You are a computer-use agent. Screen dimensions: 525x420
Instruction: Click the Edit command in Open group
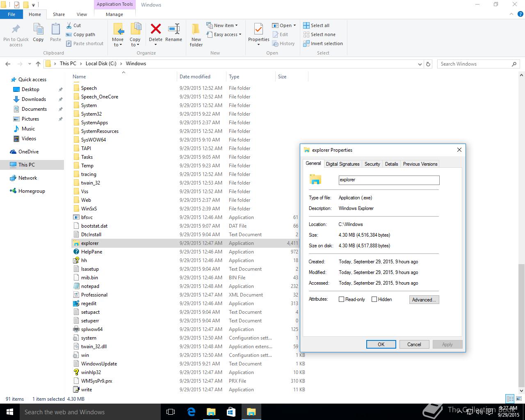[280, 34]
